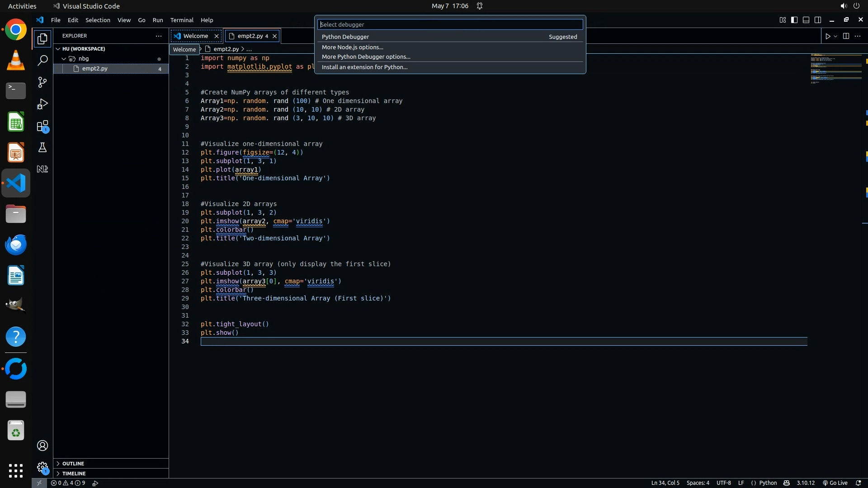868x488 pixels.
Task: Toggle the Primary Side Bar layout button
Action: [794, 20]
